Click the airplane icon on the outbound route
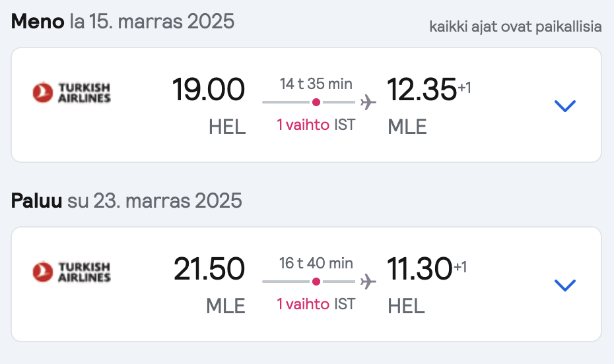The width and height of the screenshot is (614, 364). 368,102
